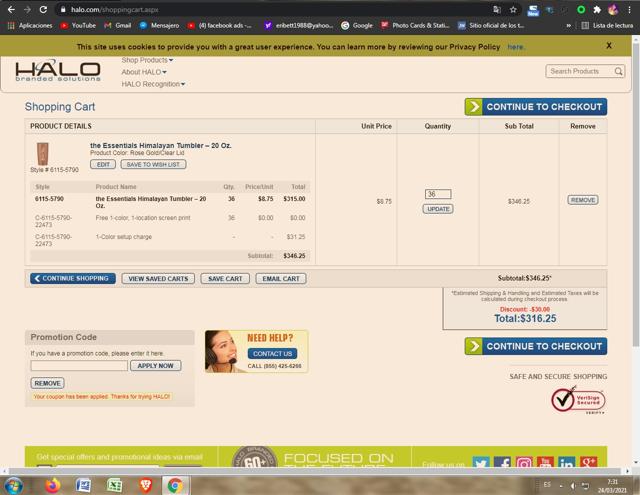
Task: Email the cart
Action: click(281, 279)
